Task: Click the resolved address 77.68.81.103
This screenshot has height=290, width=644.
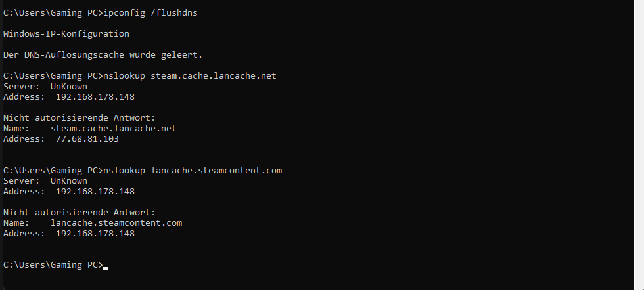Action: tap(87, 139)
